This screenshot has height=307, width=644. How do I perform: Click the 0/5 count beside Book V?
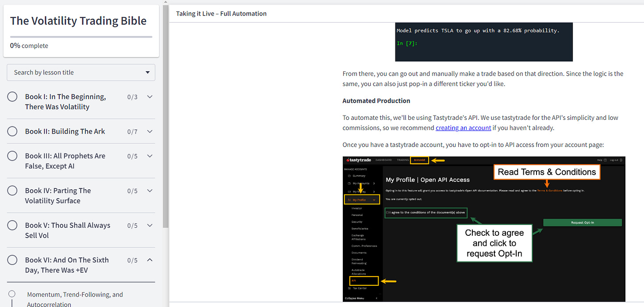coord(132,225)
